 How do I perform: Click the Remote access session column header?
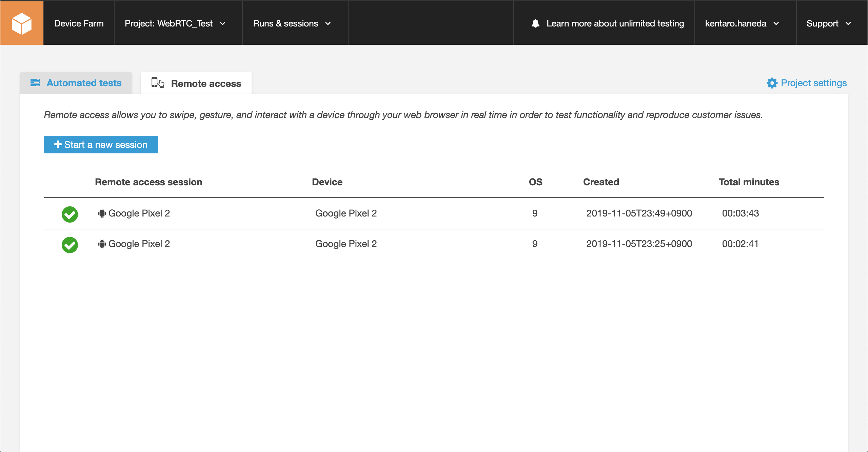point(149,182)
